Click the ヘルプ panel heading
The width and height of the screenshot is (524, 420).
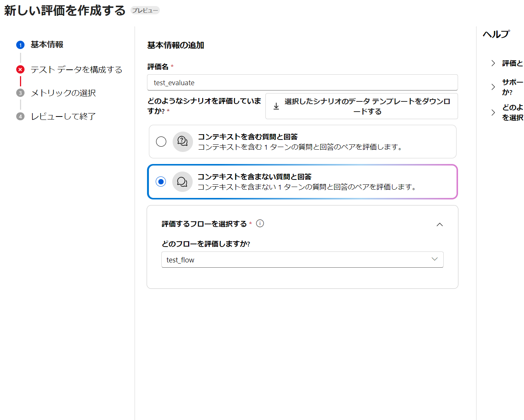pyautogui.click(x=496, y=34)
